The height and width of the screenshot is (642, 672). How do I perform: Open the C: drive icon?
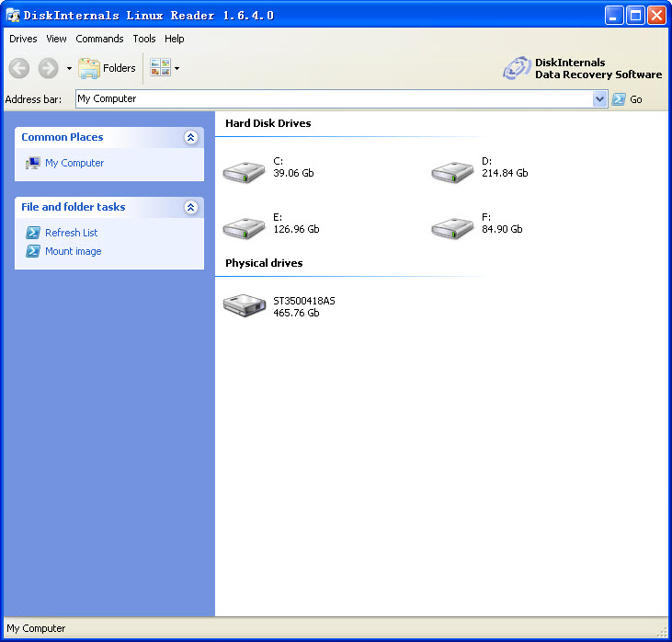coord(244,170)
